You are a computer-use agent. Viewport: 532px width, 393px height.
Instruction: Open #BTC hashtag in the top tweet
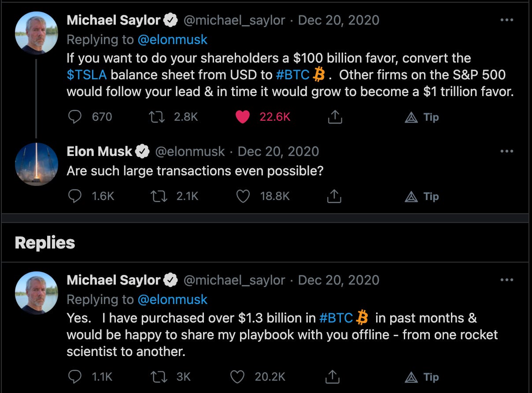pos(292,75)
